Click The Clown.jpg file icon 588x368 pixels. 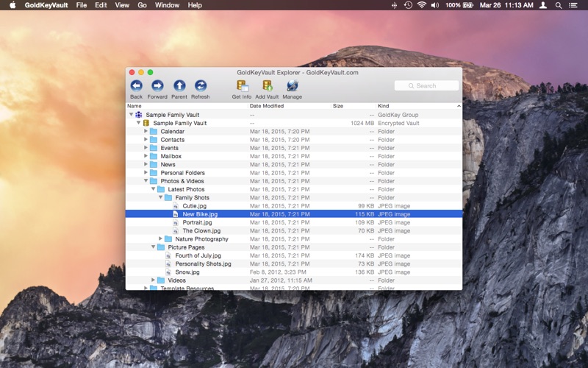(x=176, y=230)
